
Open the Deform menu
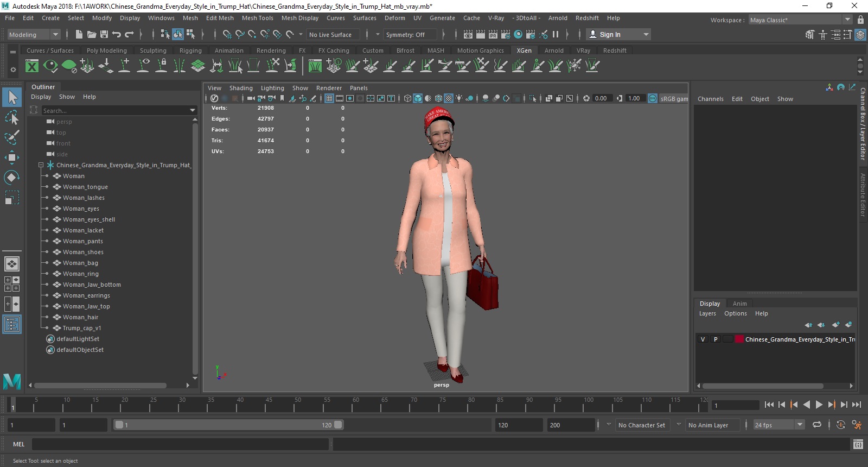[395, 18]
